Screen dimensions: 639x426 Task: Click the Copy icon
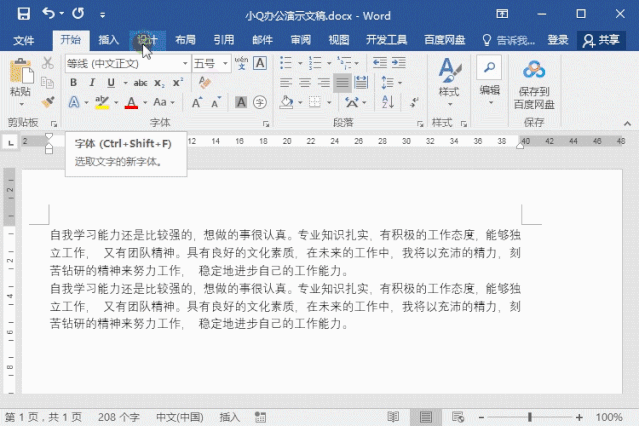48,83
